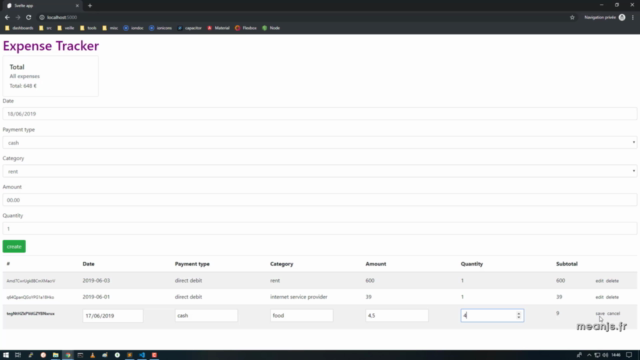
Task: Click the green create button
Action: point(14,247)
